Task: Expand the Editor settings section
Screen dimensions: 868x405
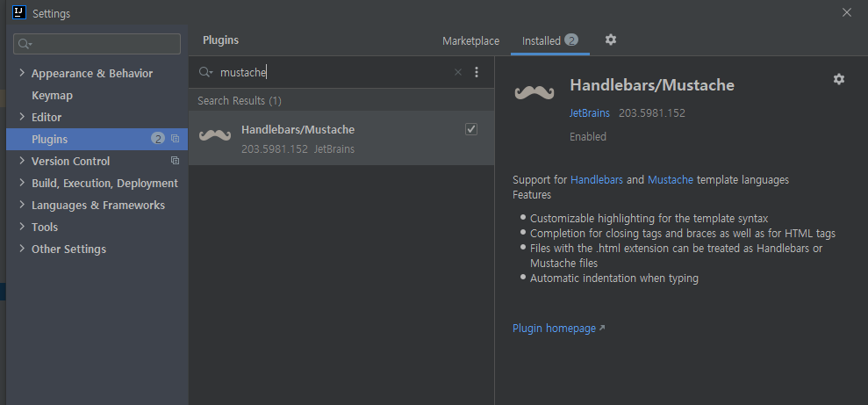Action: [22, 116]
